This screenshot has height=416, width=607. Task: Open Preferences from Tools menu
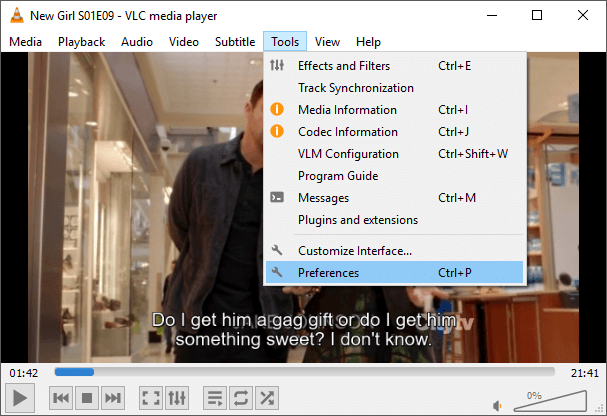click(x=394, y=273)
